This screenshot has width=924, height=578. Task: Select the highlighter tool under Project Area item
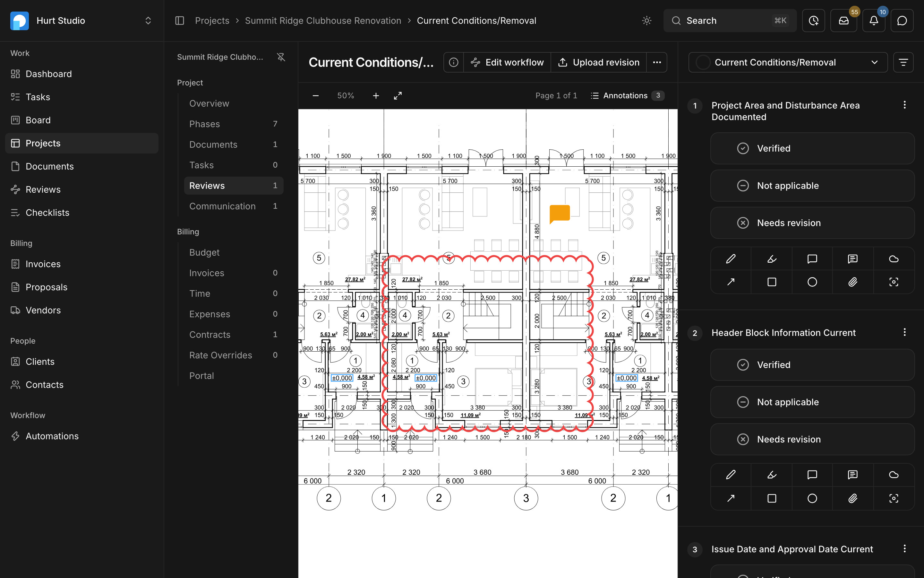click(x=772, y=259)
